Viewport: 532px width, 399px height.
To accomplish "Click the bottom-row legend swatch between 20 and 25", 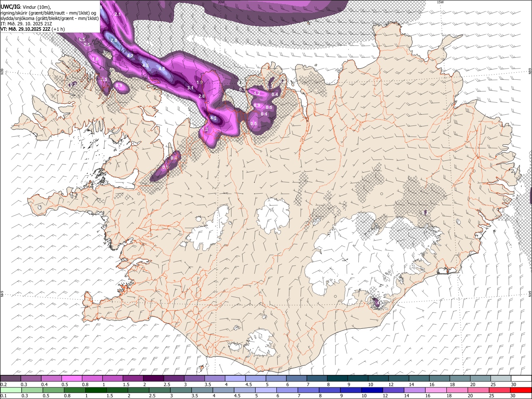I will point(478,390).
